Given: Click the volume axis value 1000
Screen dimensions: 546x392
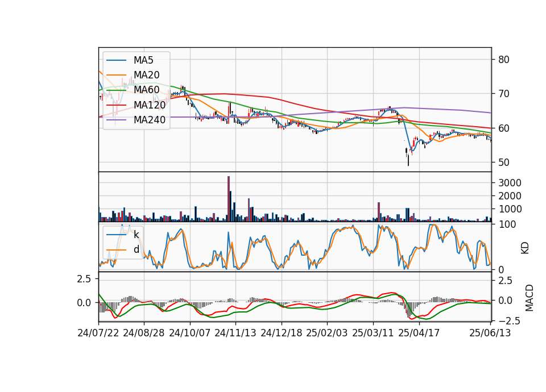Looking at the screenshot, I should click(x=510, y=209).
